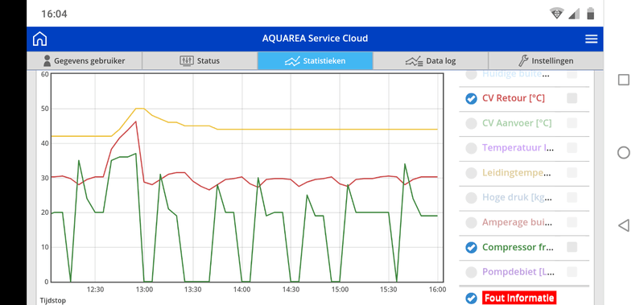Open the hamburger menu in the header
The image size is (644, 305).
click(x=591, y=39)
